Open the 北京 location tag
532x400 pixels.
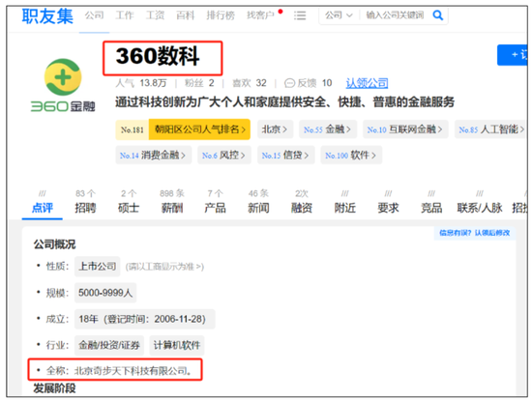click(x=275, y=129)
